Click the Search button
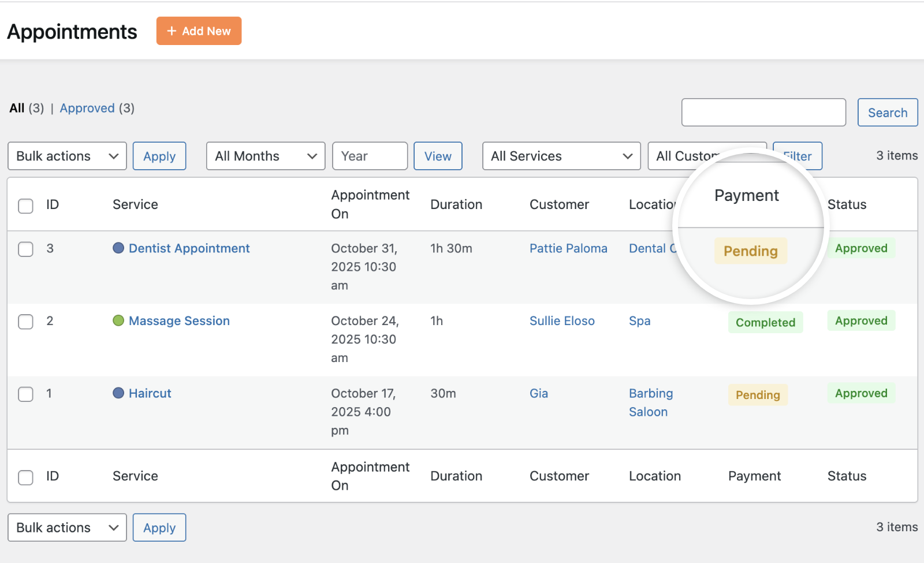The height and width of the screenshot is (563, 924). click(887, 113)
